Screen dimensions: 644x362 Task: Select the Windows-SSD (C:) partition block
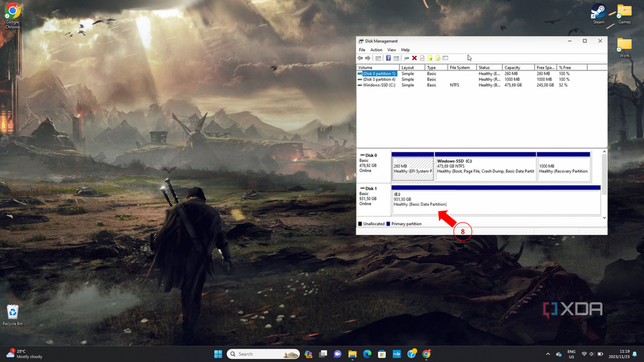tap(486, 167)
